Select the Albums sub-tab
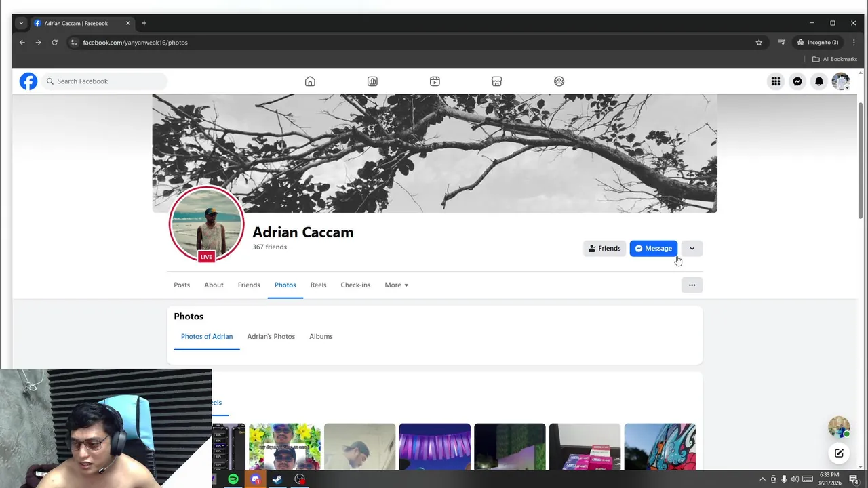 click(x=321, y=336)
